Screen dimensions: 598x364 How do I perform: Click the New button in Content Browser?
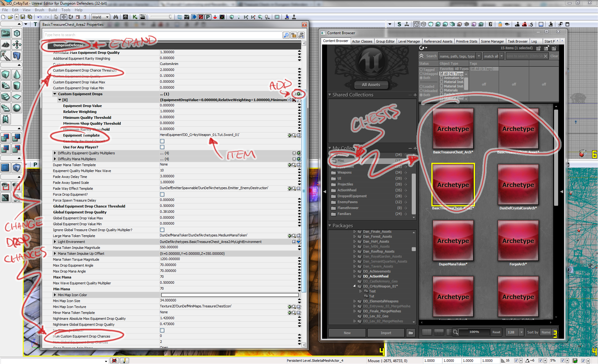click(347, 333)
